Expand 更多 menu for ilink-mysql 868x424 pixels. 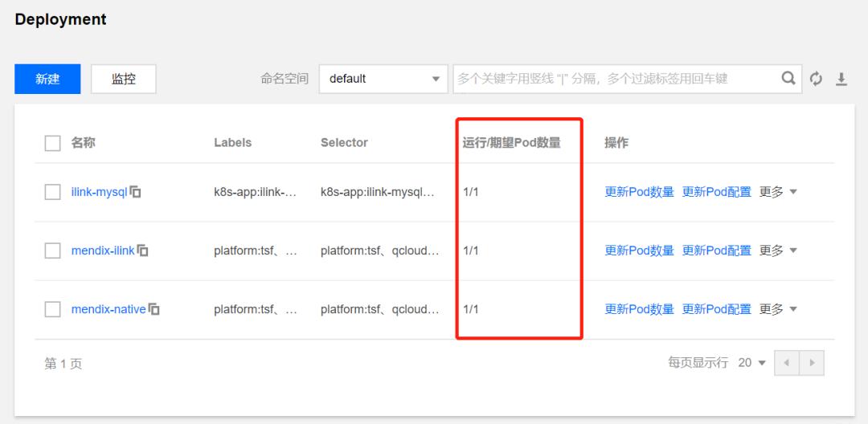click(x=778, y=192)
